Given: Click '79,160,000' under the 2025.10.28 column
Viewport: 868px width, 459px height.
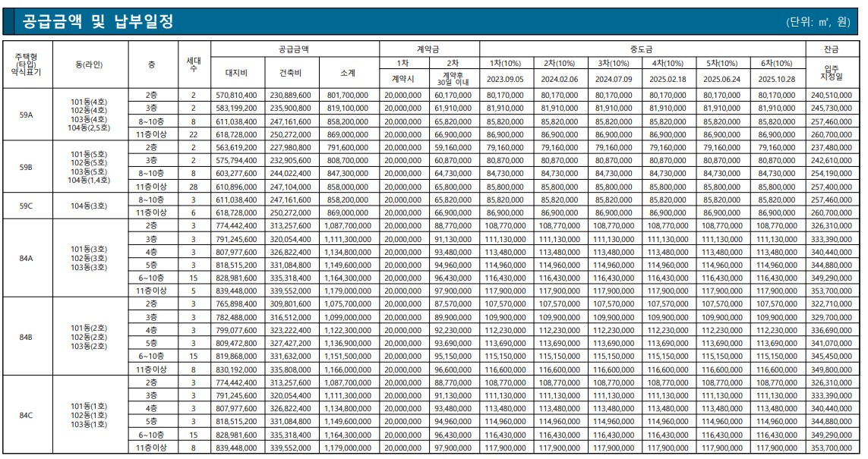Looking at the screenshot, I should point(777,148).
